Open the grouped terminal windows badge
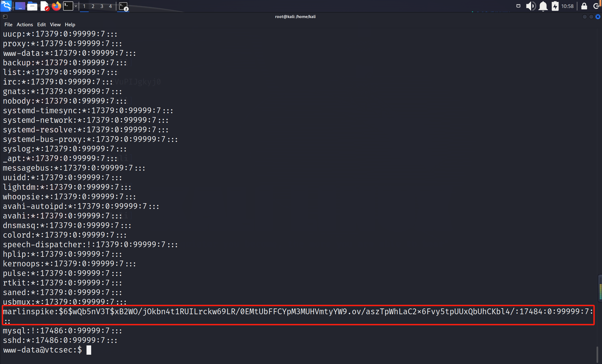Screen dimensions: 602x364 (123, 6)
